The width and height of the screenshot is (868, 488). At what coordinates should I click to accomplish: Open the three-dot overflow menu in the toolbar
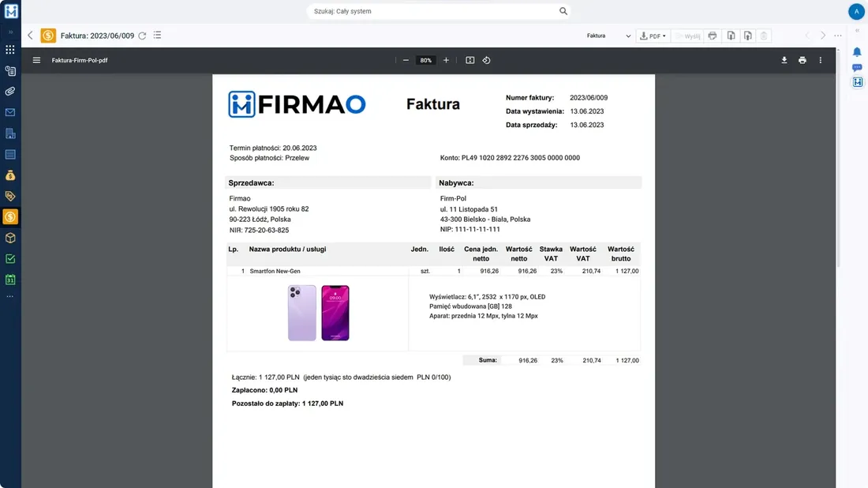838,36
